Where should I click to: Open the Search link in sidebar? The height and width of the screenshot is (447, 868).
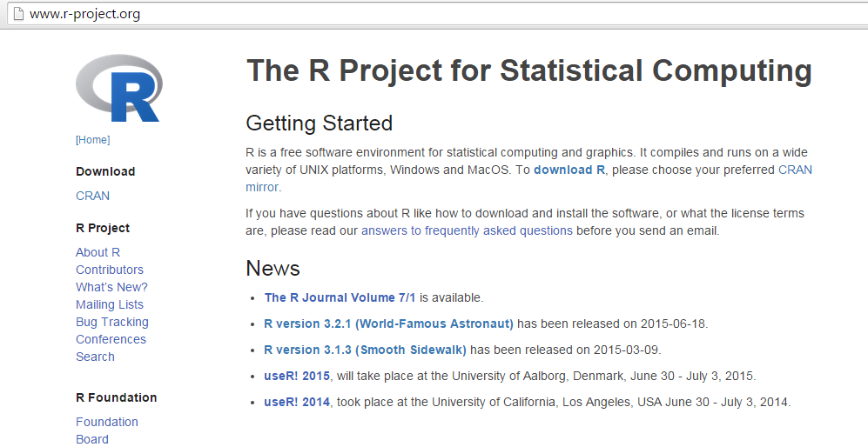(95, 357)
